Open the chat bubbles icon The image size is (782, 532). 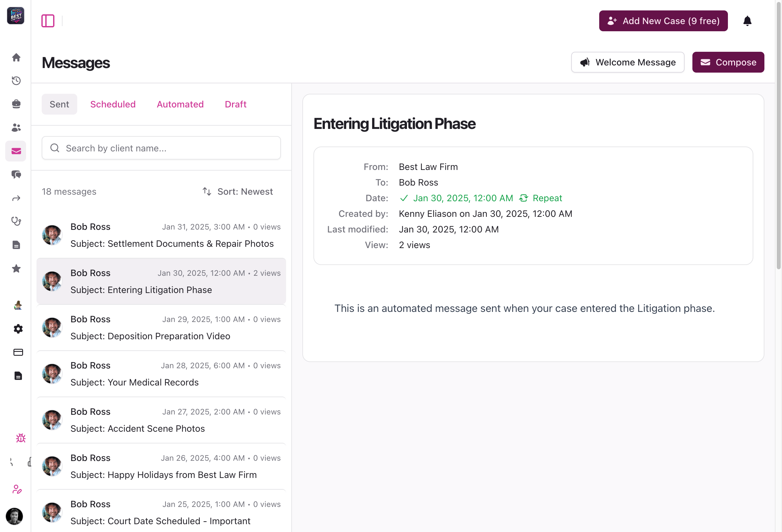[16, 174]
